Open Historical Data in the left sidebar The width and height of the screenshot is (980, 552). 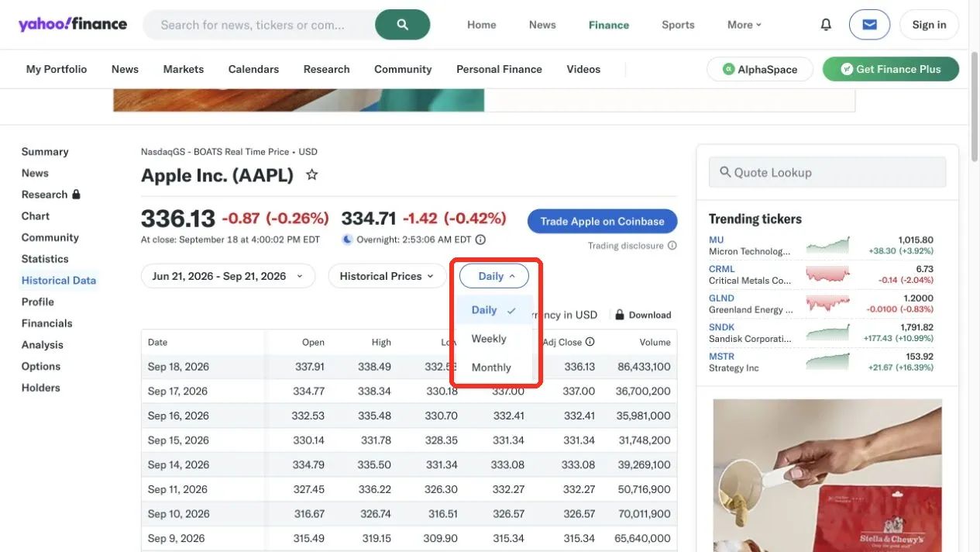tap(59, 281)
